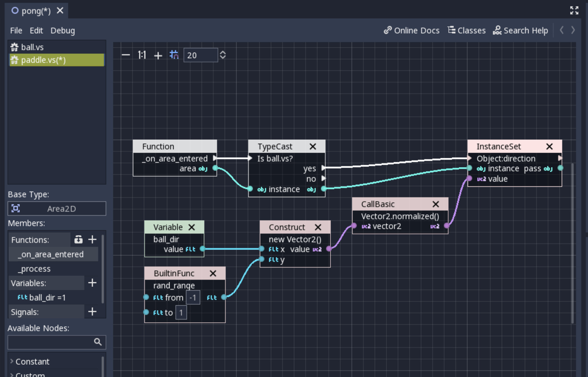Click Construct value vc2 output port
This screenshot has height=377, width=588.
(x=329, y=249)
